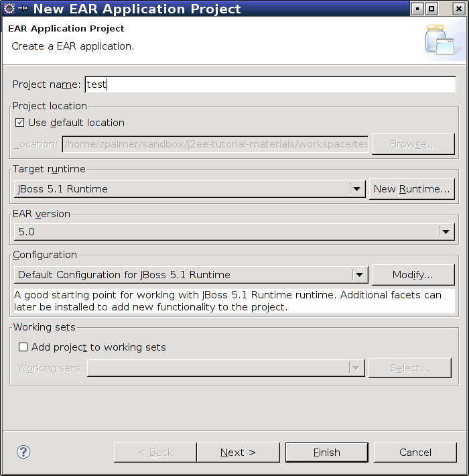469x476 pixels.
Task: Expand the EAR version dropdown
Action: [446, 232]
